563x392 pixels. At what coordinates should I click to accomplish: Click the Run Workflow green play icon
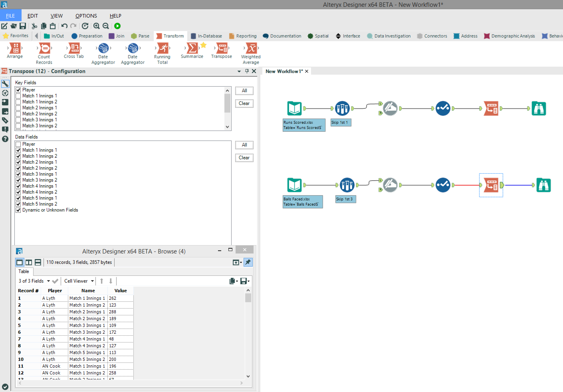[117, 26]
